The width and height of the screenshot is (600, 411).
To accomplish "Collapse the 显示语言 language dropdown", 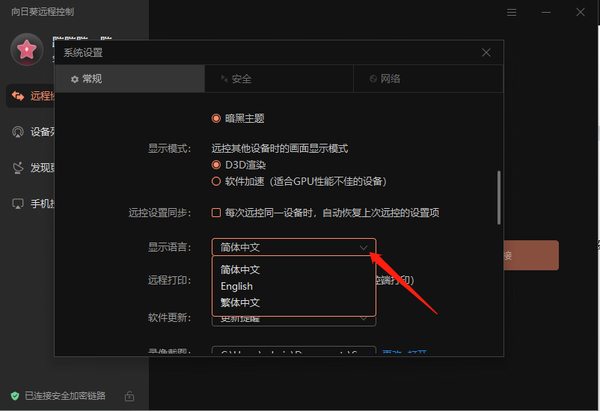I will [x=363, y=246].
